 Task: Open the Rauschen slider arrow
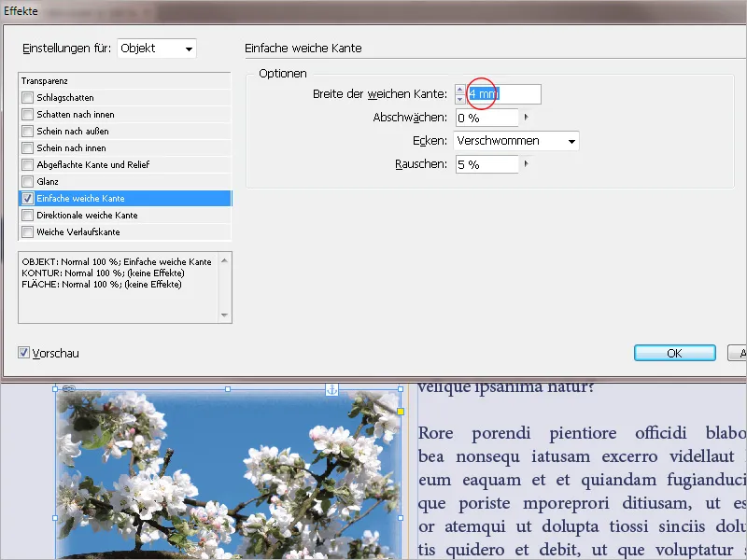click(x=526, y=164)
